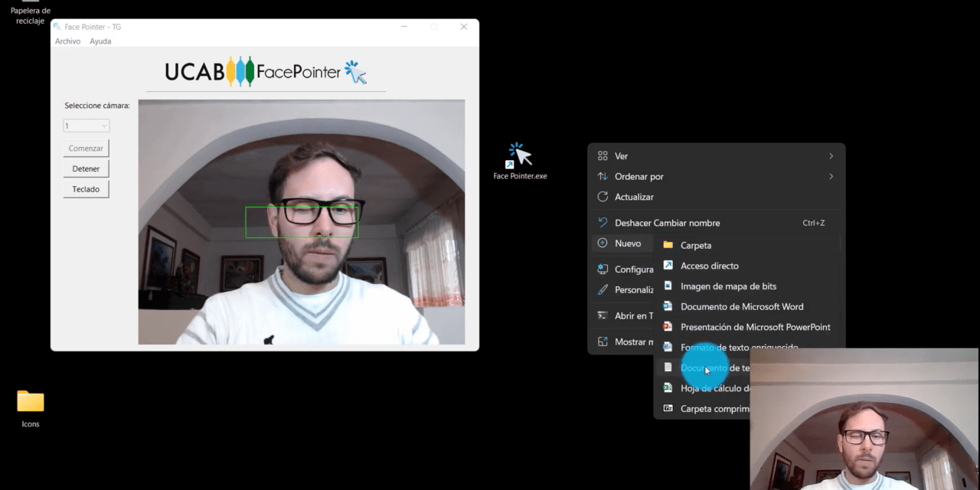Select the Papelera de reciclaje desktop icon
Viewport: 980px width, 490px height.
(x=31, y=11)
